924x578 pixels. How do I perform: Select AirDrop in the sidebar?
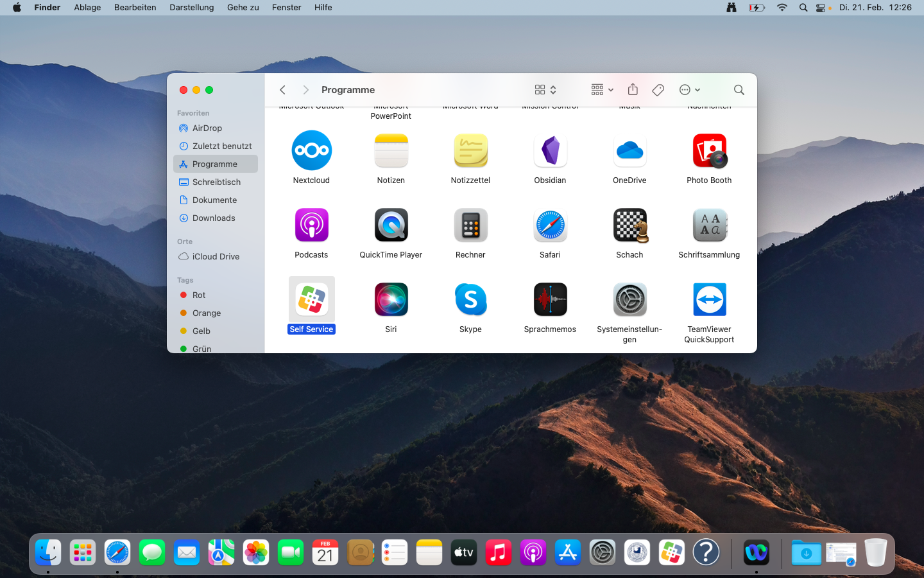(x=216, y=128)
